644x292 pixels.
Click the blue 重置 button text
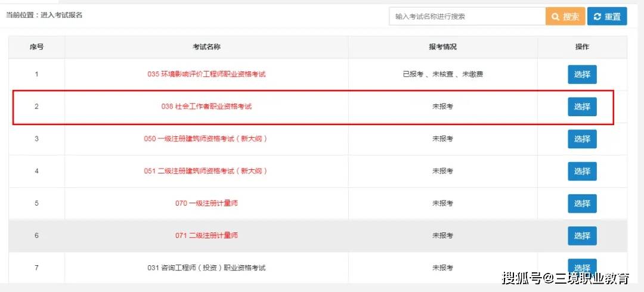click(x=613, y=17)
